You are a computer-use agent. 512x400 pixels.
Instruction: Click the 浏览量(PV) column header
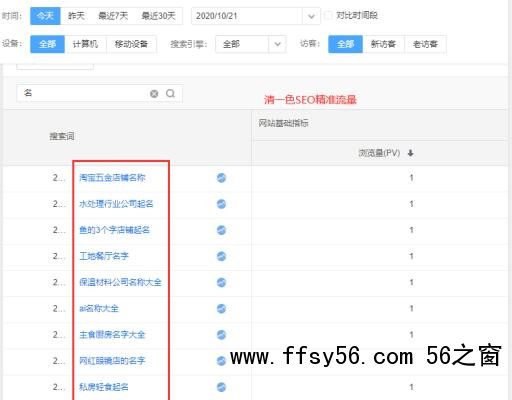coord(379,153)
